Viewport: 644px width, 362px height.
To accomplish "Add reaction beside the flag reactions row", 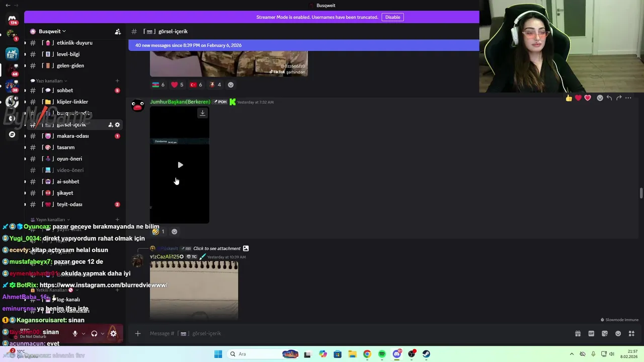I will 230,85.
